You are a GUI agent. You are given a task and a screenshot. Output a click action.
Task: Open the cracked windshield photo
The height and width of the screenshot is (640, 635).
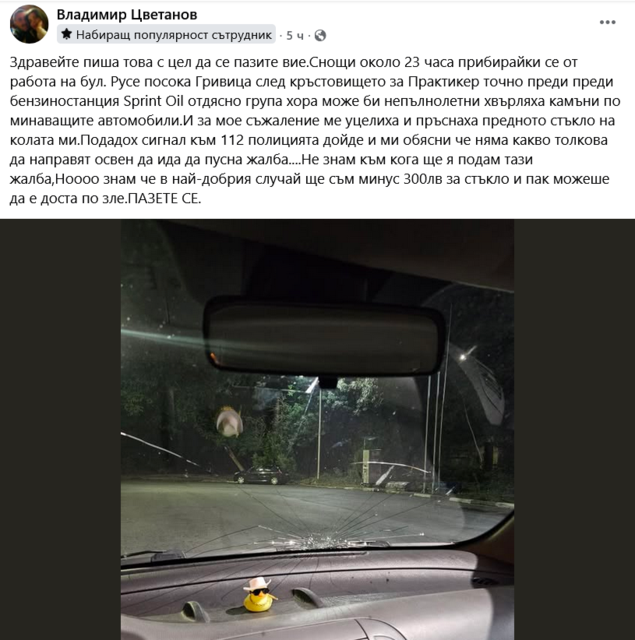[317, 429]
